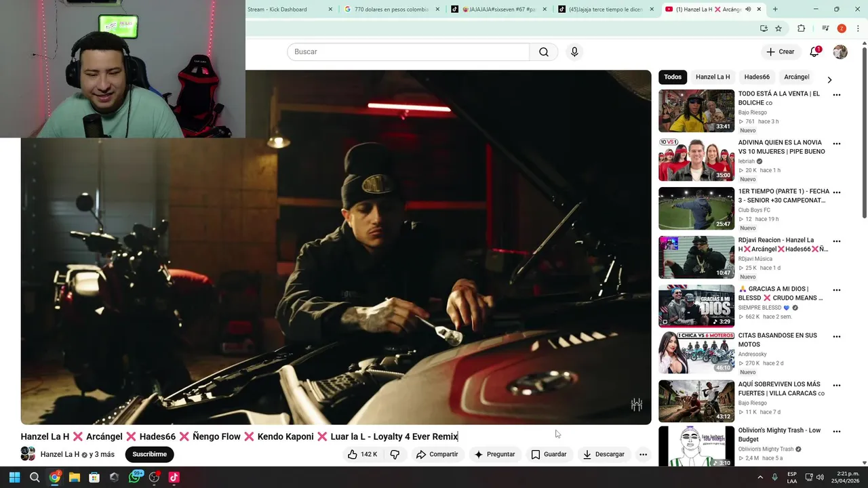This screenshot has width=868, height=488.
Task: Close the Kick Dashboard tab
Action: coord(330,9)
